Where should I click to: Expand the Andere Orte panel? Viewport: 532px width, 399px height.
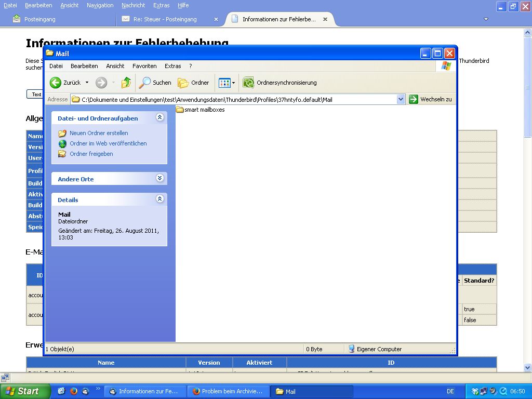click(x=159, y=179)
